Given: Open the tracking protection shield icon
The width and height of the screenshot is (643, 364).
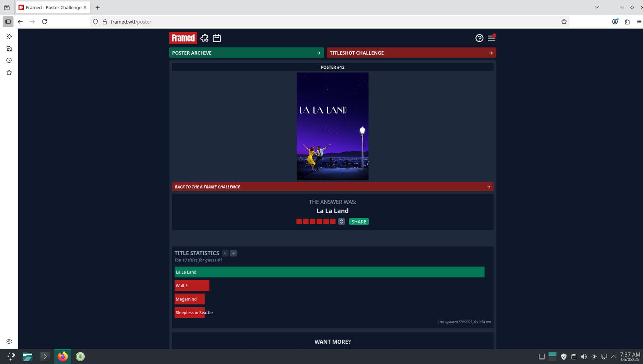Looking at the screenshot, I should [95, 22].
